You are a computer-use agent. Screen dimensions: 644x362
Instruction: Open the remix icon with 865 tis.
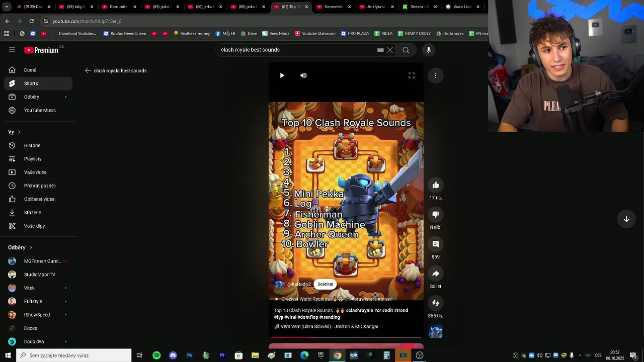[x=436, y=303]
